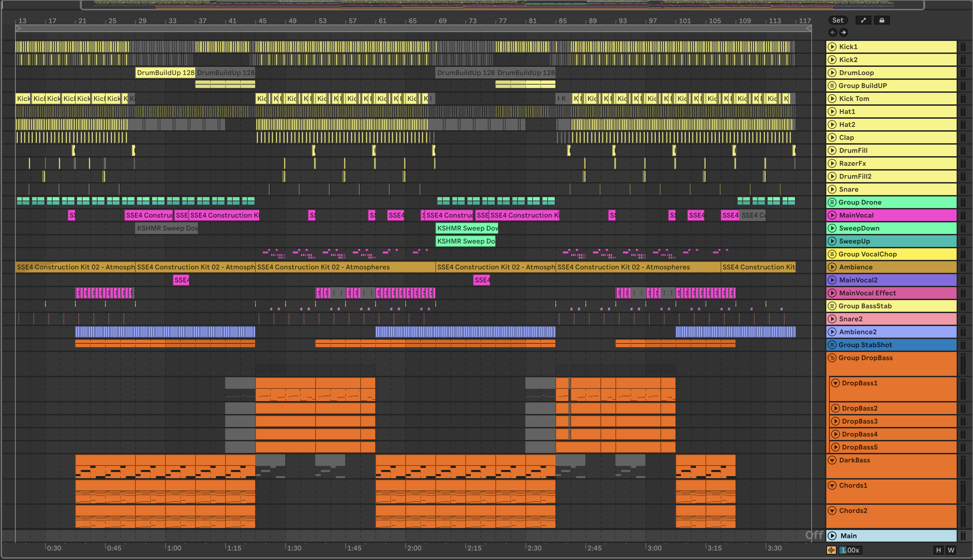Click the MainVocal track play icon

tap(832, 215)
